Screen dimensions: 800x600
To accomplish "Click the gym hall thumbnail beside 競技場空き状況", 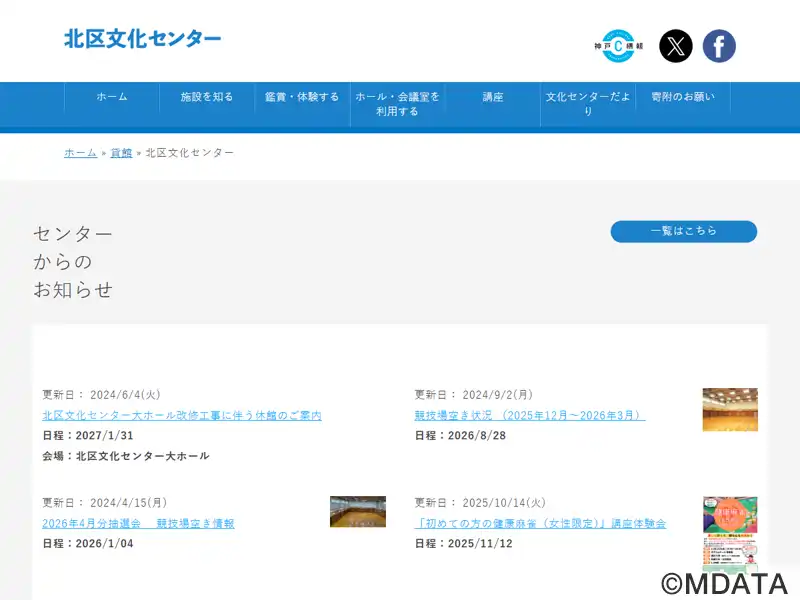I will pyautogui.click(x=730, y=410).
